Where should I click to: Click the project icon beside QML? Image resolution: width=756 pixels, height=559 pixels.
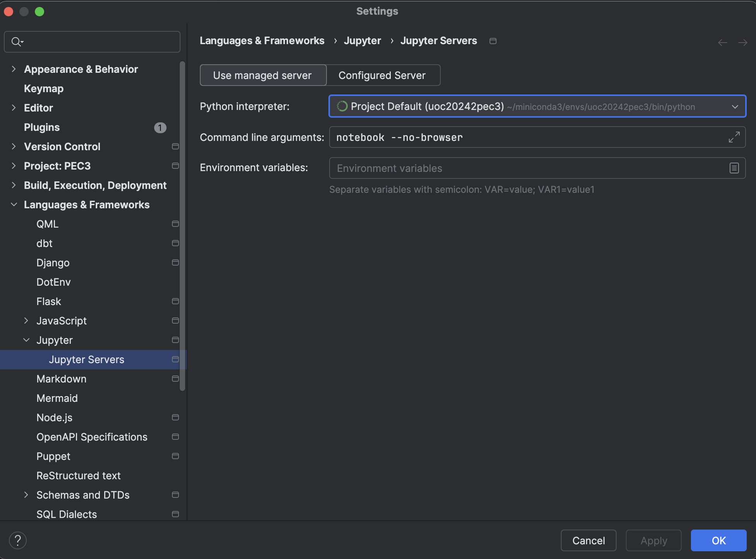tap(175, 224)
